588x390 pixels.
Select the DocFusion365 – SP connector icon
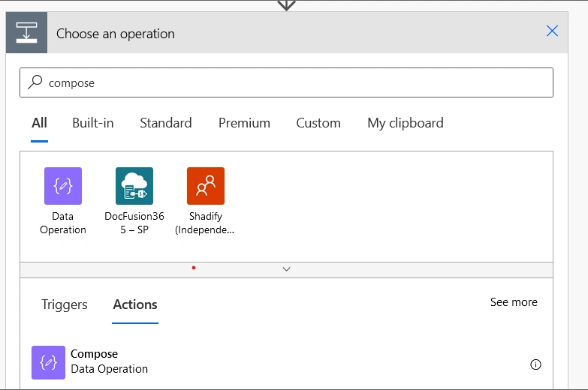[x=134, y=186]
